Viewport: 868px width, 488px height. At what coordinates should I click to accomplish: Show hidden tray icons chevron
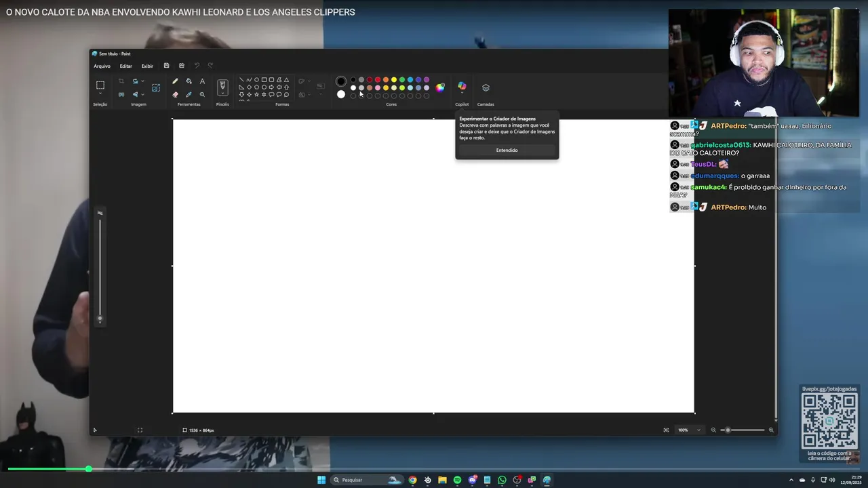pyautogui.click(x=791, y=480)
